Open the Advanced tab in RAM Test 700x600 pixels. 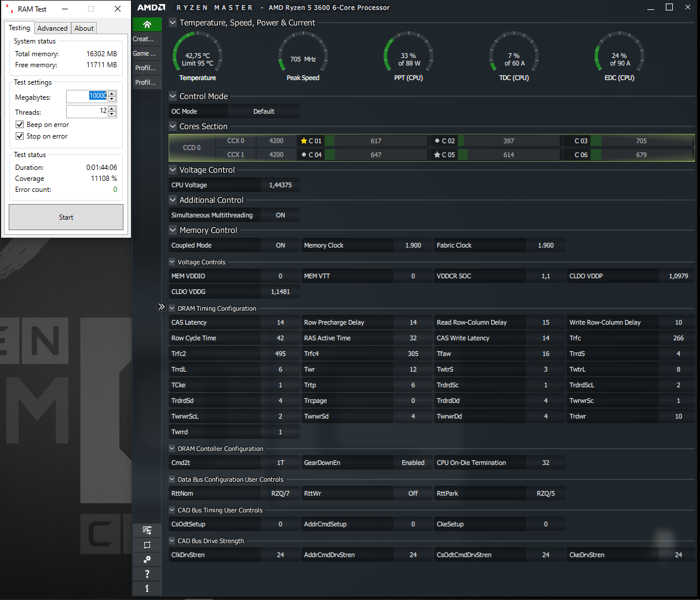(x=52, y=28)
